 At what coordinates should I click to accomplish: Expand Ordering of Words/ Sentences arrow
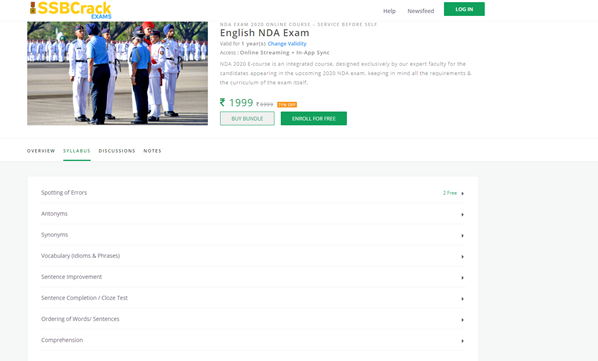point(463,320)
